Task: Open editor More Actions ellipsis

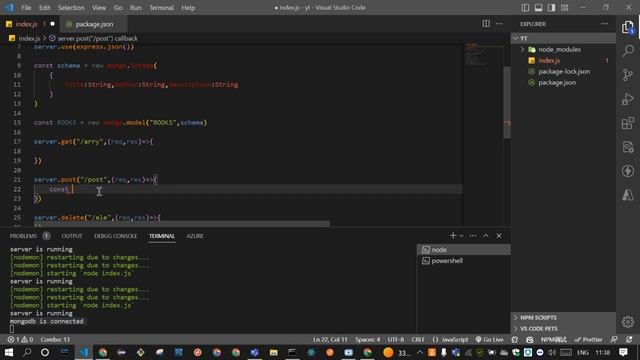Action: click(x=499, y=24)
